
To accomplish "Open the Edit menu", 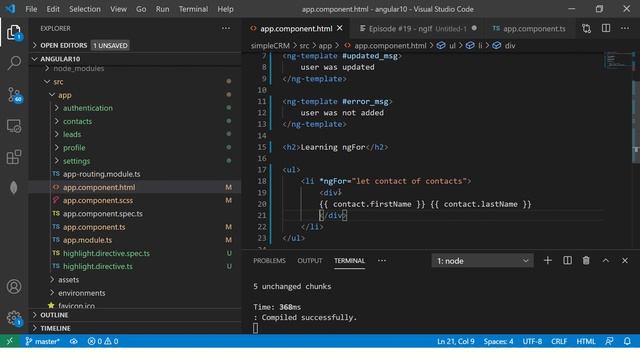I will tap(53, 9).
